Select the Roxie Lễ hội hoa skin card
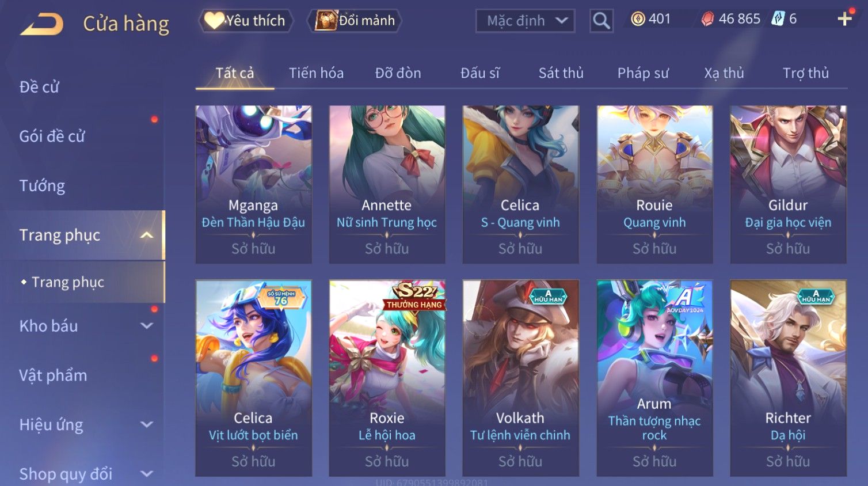The image size is (868, 486). 387,378
